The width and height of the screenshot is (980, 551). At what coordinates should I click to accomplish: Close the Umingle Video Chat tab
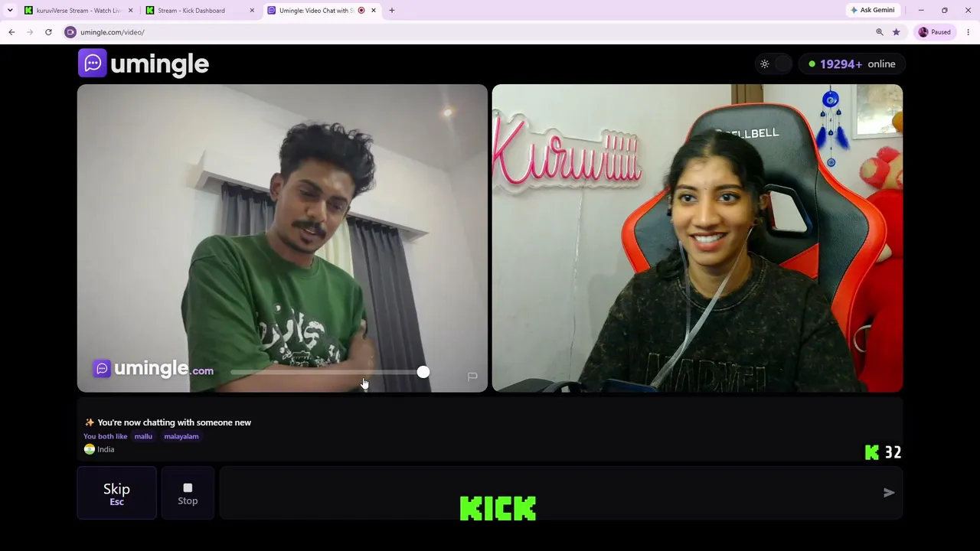(x=374, y=11)
